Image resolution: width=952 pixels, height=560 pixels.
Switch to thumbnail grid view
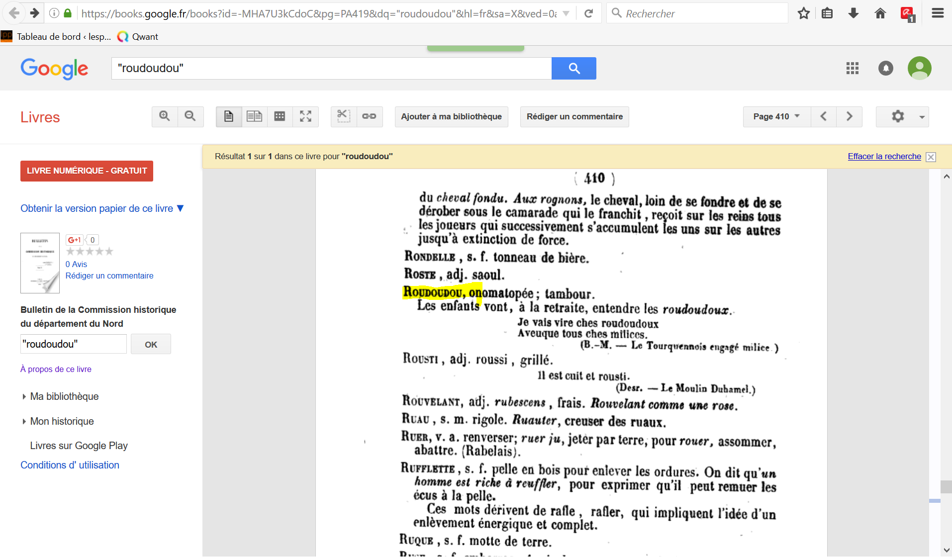(x=280, y=116)
